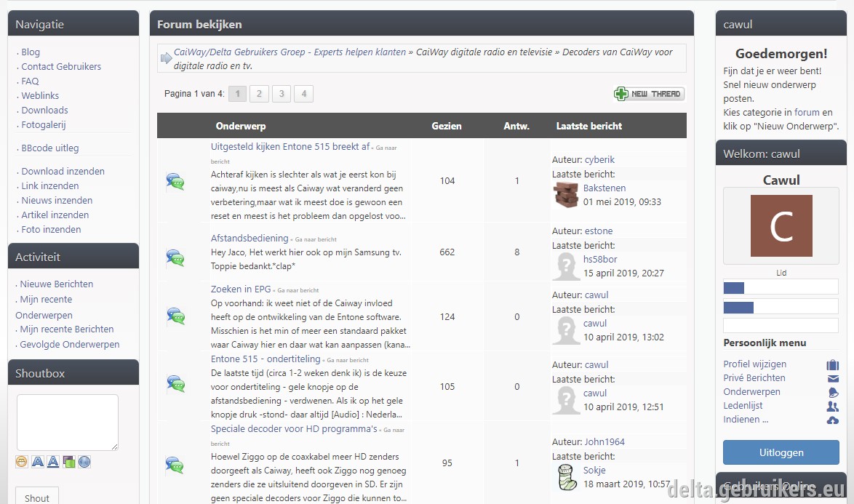Open the Entone 515 - ondertiteling thread
This screenshot has height=504, width=854.
pos(266,359)
